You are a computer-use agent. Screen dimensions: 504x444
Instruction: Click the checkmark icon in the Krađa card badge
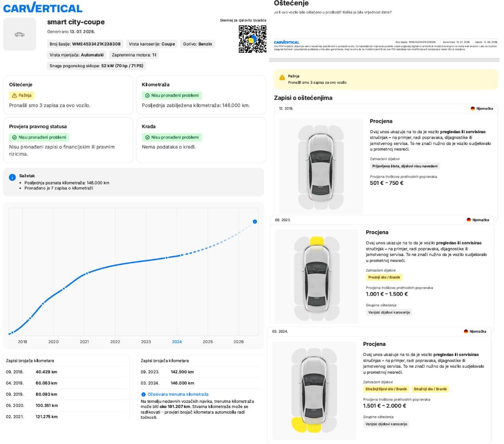pos(147,137)
